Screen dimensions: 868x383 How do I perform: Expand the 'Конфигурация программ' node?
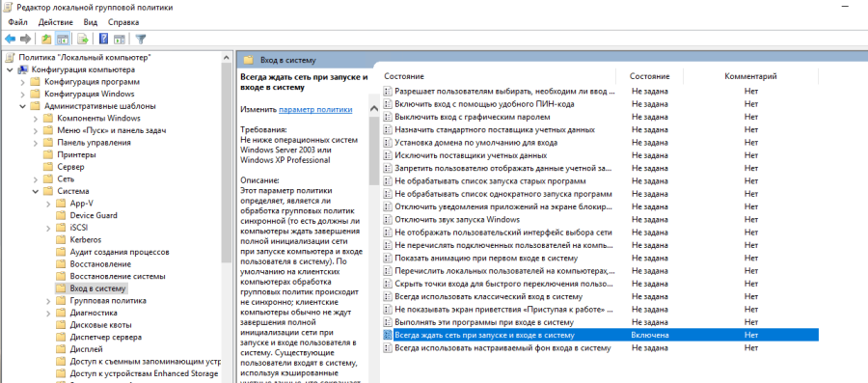point(22,82)
